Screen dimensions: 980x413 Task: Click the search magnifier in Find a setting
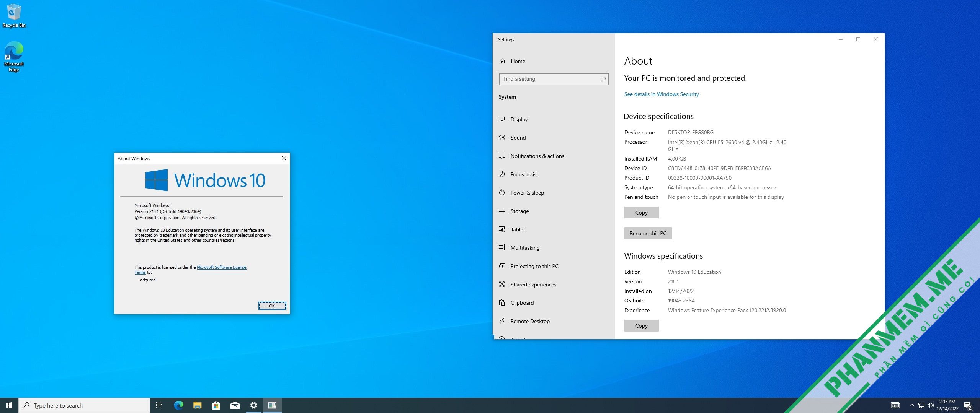603,79
